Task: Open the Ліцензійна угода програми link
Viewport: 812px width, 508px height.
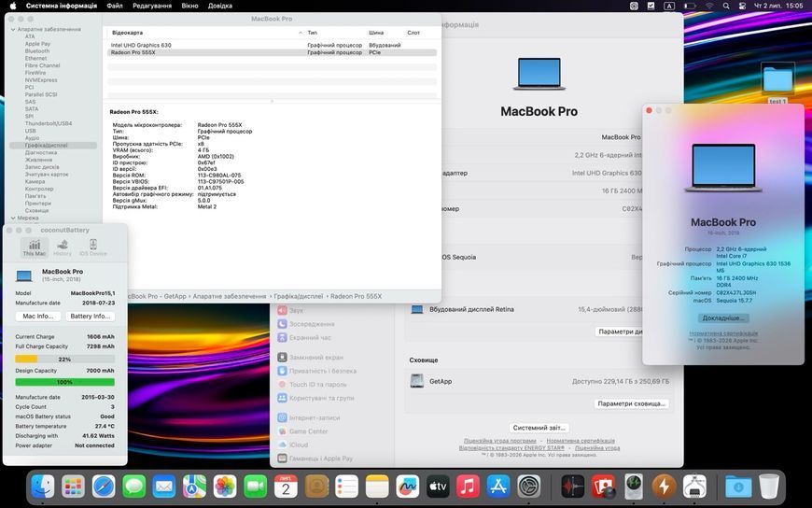Action: (x=499, y=441)
